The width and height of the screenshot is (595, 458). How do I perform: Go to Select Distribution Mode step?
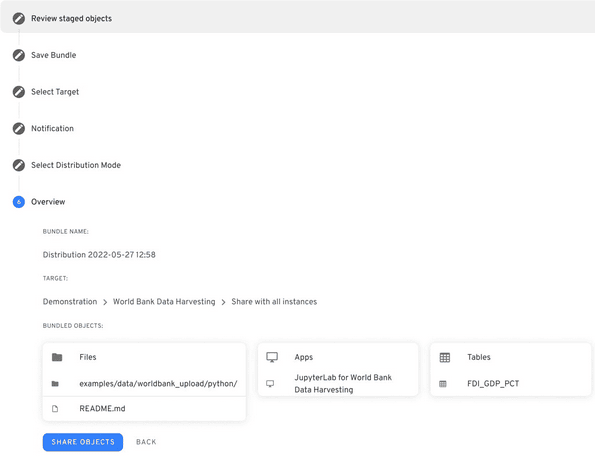pyautogui.click(x=76, y=165)
